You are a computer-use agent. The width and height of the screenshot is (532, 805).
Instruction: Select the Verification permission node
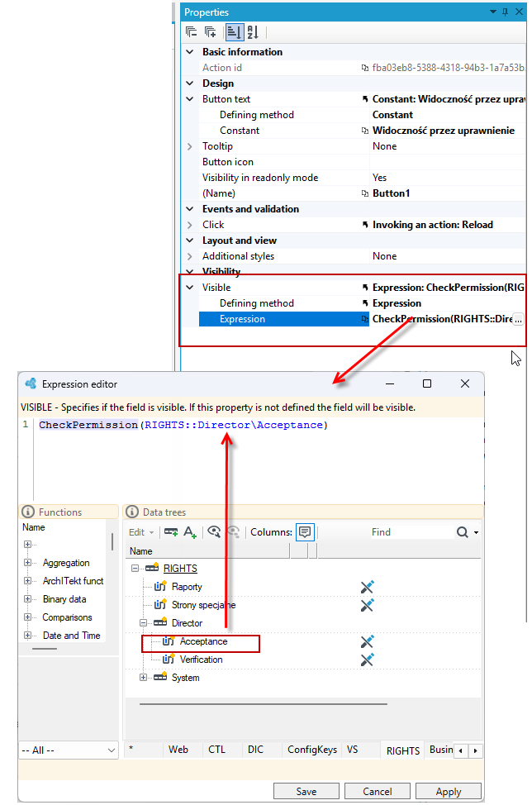201,660
